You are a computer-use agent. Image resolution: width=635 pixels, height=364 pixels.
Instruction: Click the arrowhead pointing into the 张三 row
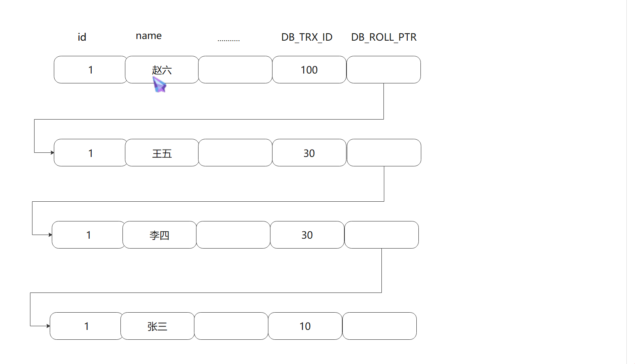click(48, 326)
